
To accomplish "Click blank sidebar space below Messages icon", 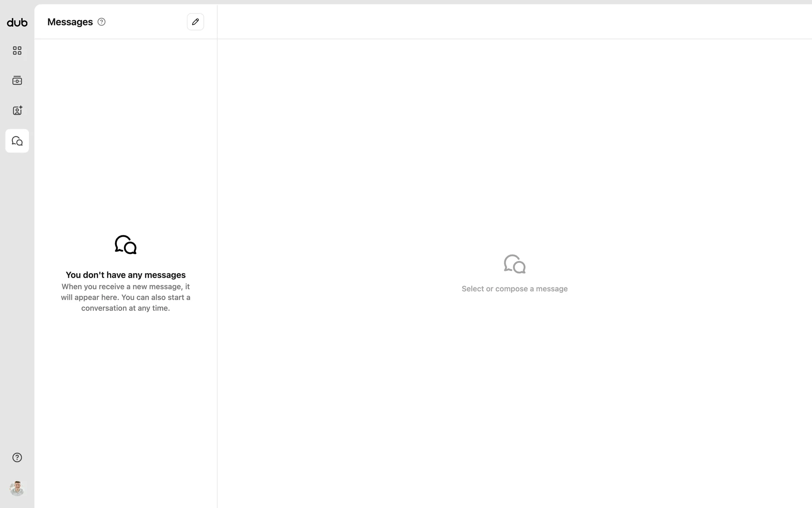I will (17, 296).
